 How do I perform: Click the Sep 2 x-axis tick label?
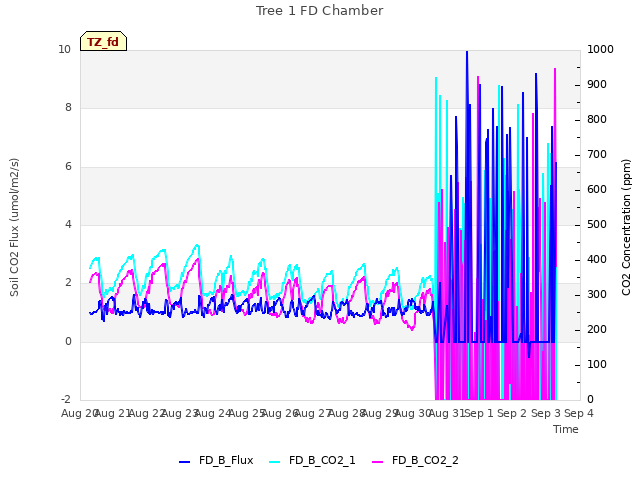coord(512,413)
